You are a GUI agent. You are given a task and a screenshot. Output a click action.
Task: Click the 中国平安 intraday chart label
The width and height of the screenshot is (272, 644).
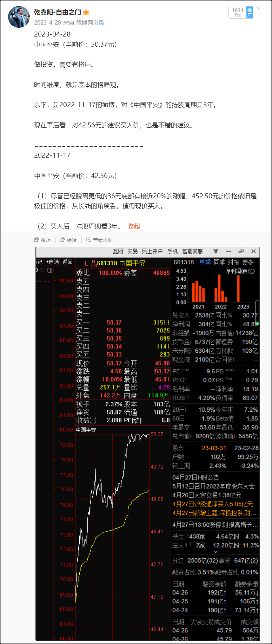[x=86, y=430]
